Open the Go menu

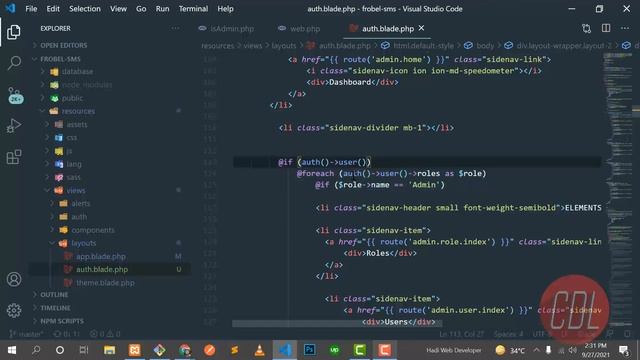[141, 9]
